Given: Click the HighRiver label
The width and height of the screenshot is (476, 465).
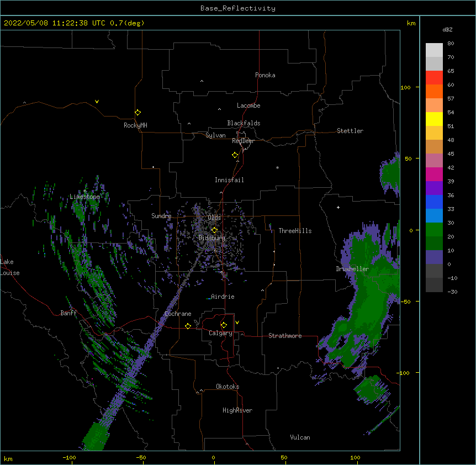Looking at the screenshot, I should pos(237,410).
